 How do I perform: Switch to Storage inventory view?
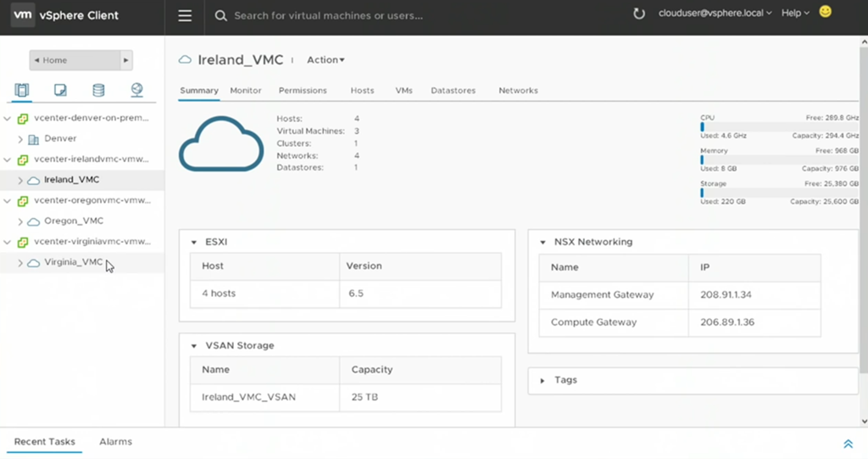(x=98, y=90)
